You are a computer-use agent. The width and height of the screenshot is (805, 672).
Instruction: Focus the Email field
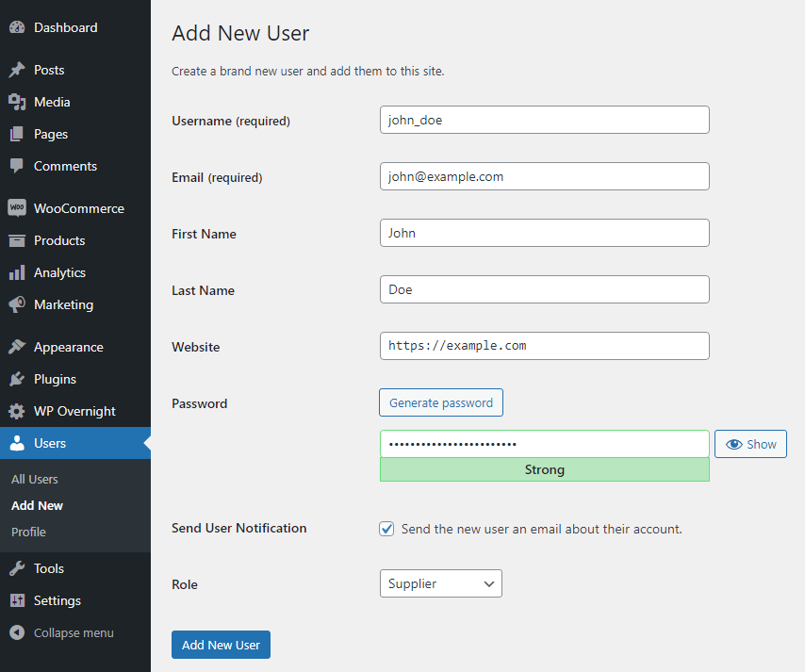(545, 176)
